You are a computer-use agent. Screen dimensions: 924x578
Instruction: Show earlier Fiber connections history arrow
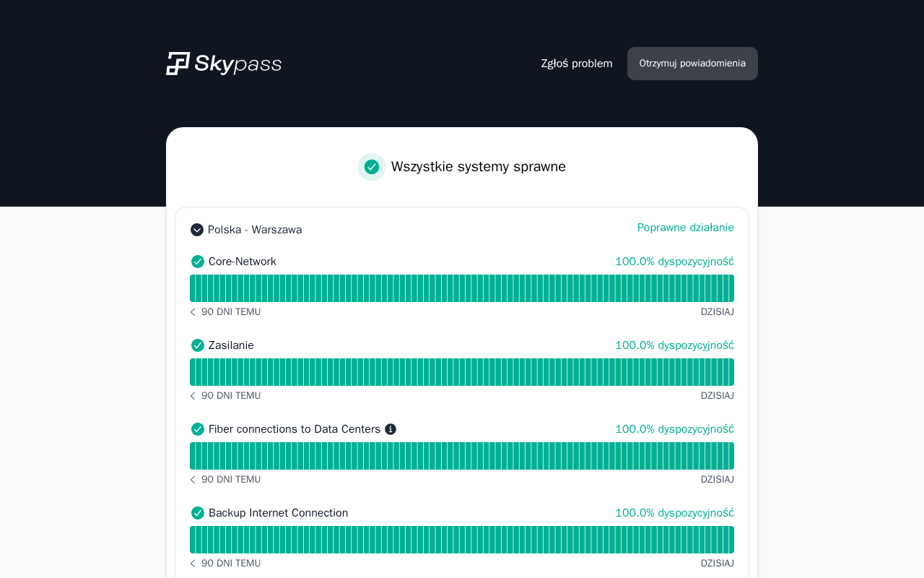point(193,480)
